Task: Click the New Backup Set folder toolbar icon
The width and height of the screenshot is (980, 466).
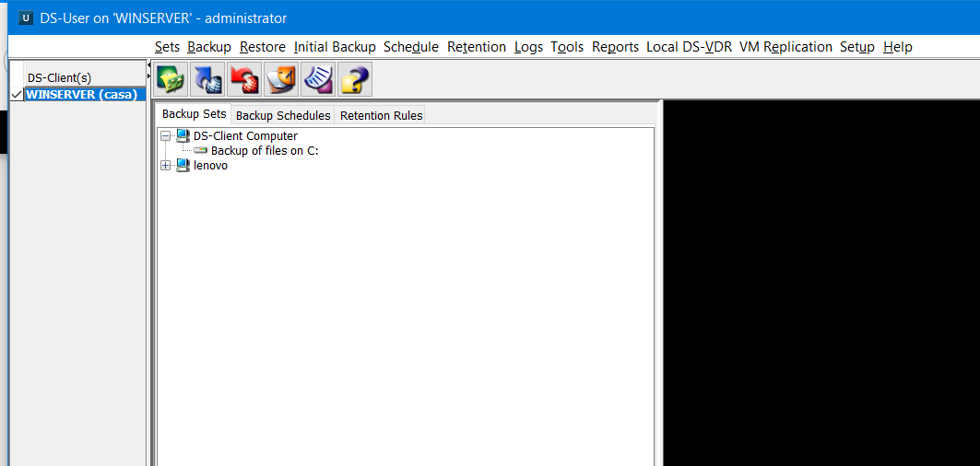Action: (x=171, y=78)
